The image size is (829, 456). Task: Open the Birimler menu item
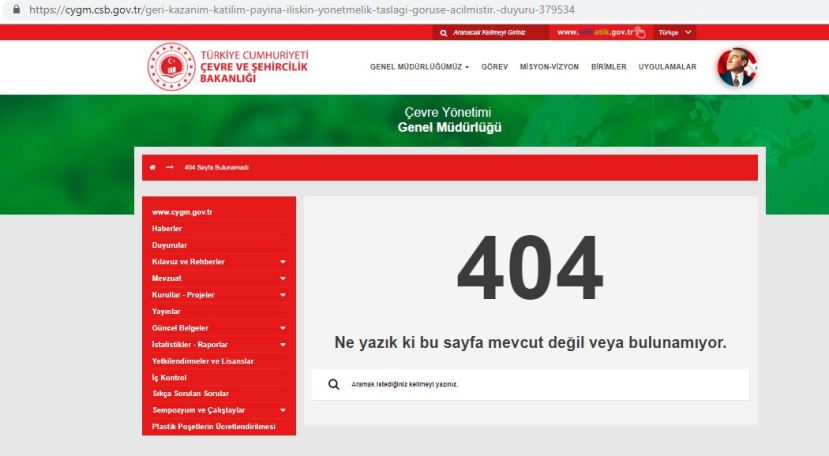[609, 67]
